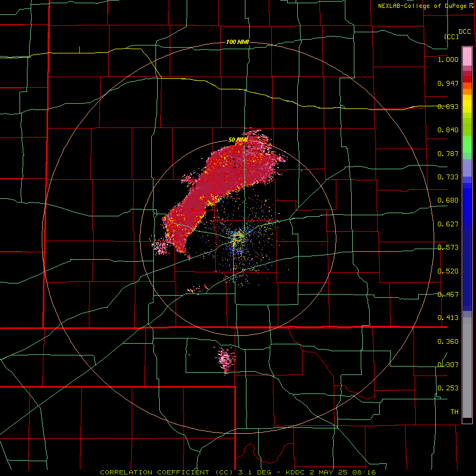Click the DCC product label
The width and height of the screenshot is (476, 476).
tap(464, 32)
